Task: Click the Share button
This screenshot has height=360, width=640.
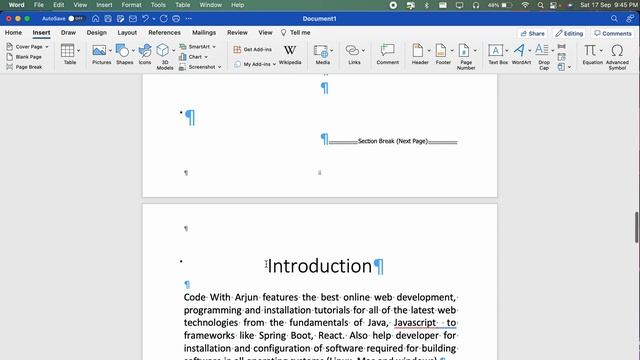Action: tap(533, 33)
